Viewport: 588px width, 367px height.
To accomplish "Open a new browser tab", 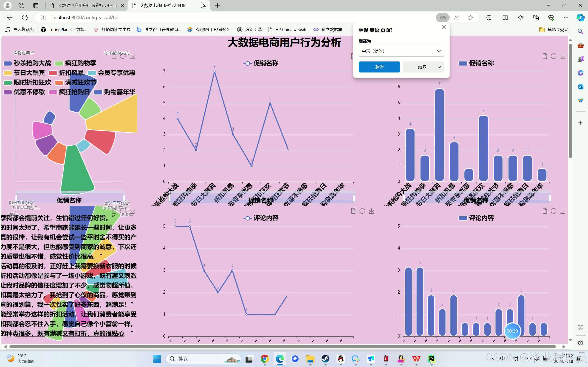I will click(217, 5).
